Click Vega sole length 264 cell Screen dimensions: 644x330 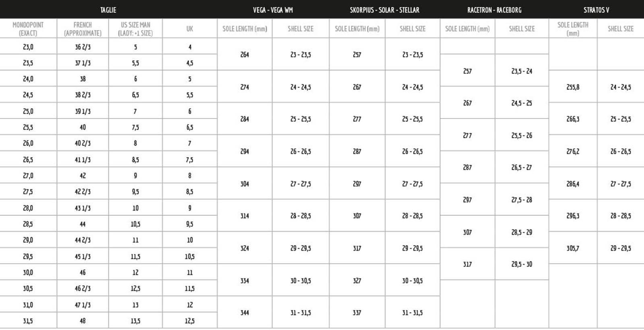245,55
